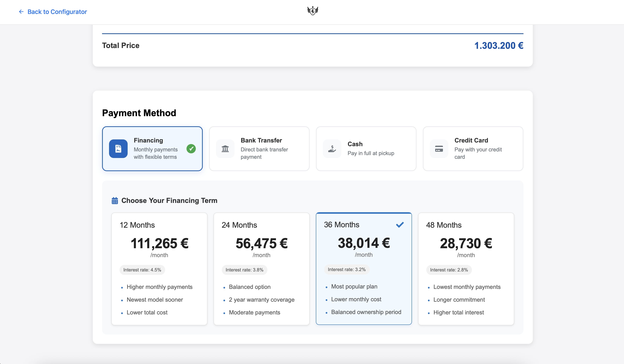Select the 12 Months financing term
Viewport: 624px width, 364px height.
[159, 269]
